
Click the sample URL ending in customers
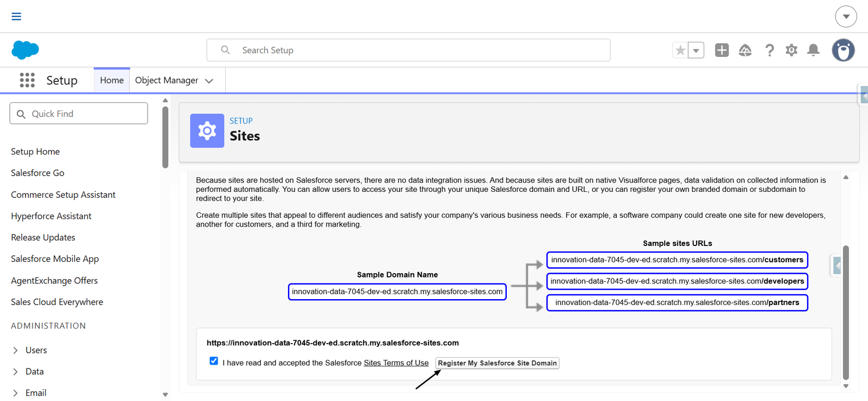coord(677,260)
